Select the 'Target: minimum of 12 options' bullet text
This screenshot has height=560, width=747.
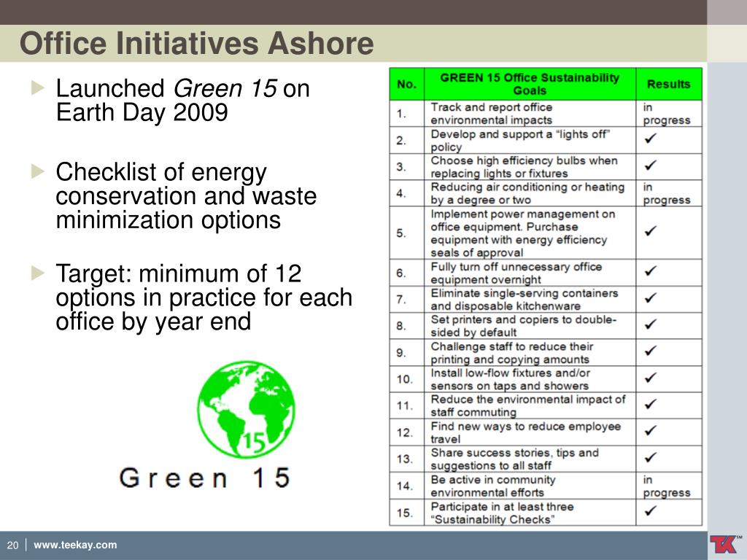(x=204, y=297)
